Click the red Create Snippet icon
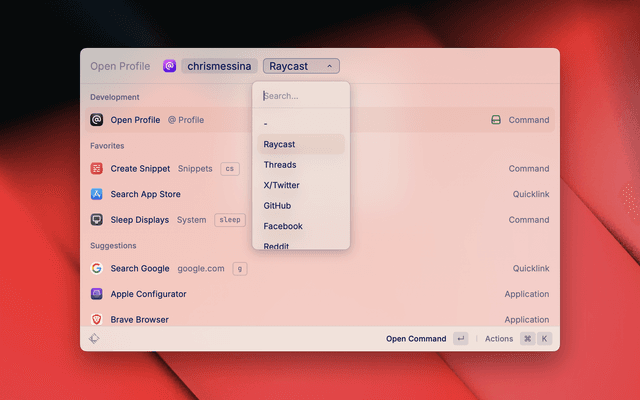The image size is (640, 400). [97, 169]
